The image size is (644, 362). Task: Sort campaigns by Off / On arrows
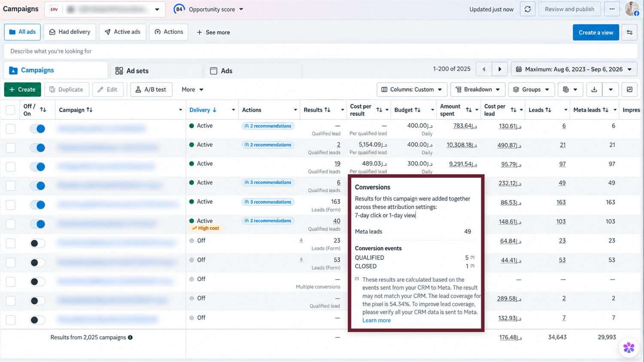[x=43, y=110]
